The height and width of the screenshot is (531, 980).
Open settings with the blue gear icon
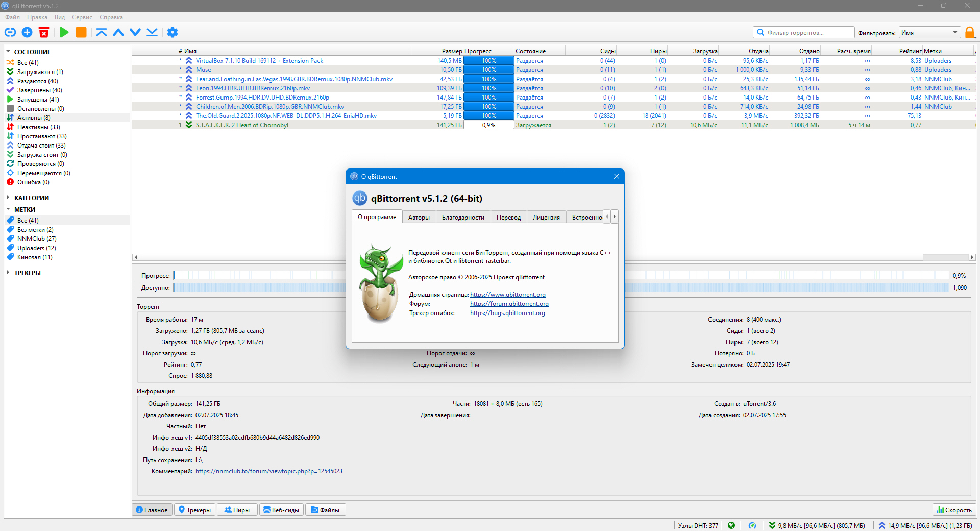pyautogui.click(x=173, y=32)
